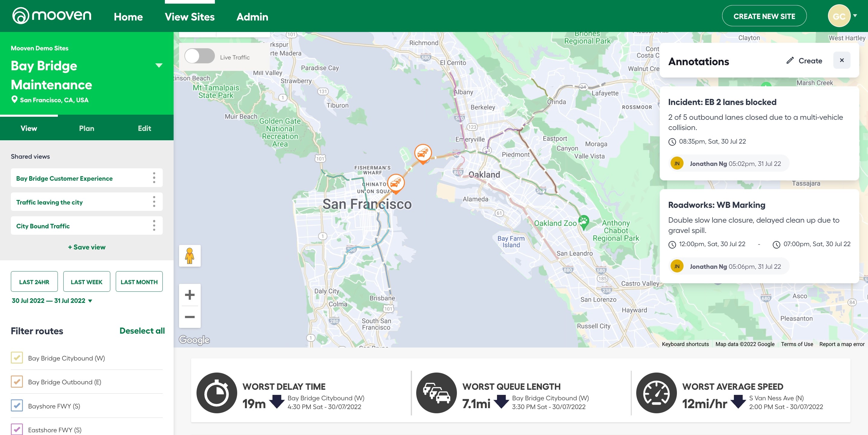Switch to the Plan tab
This screenshot has height=435, width=868.
[86, 129]
